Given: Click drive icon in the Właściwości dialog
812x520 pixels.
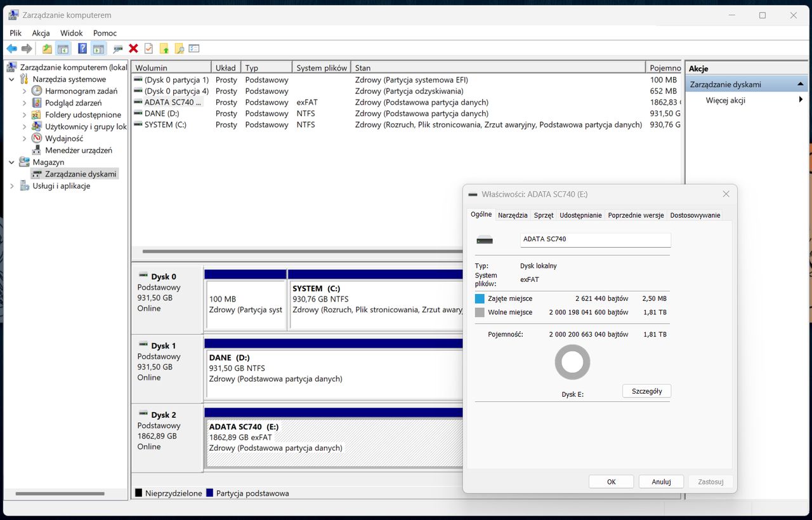Looking at the screenshot, I should (484, 239).
